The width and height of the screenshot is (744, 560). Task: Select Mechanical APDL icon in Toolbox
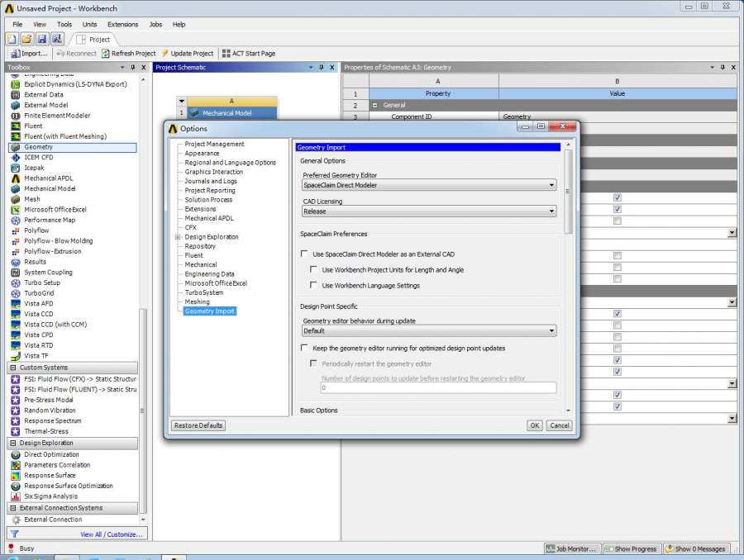click(16, 178)
